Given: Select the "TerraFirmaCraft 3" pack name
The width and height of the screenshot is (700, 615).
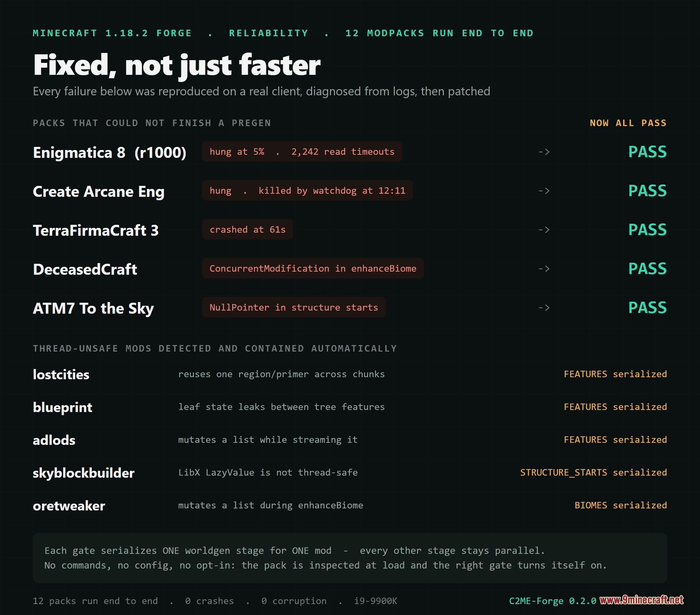Looking at the screenshot, I should point(96,231).
